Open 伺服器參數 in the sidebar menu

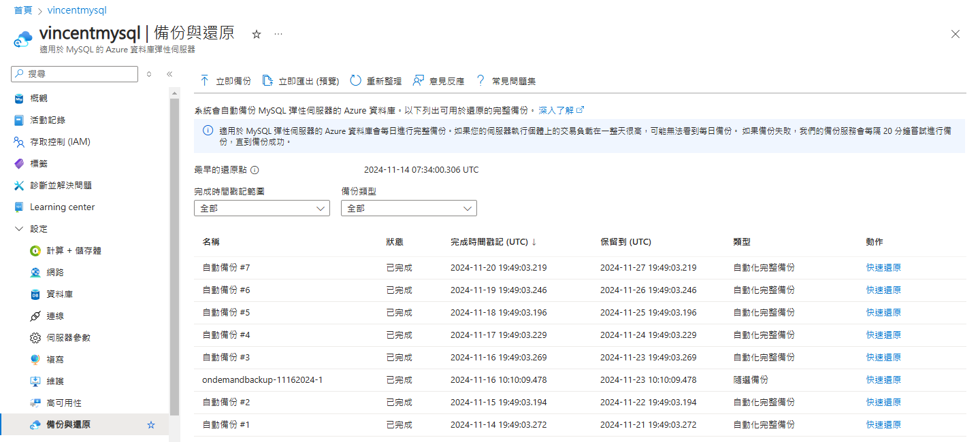pos(69,338)
